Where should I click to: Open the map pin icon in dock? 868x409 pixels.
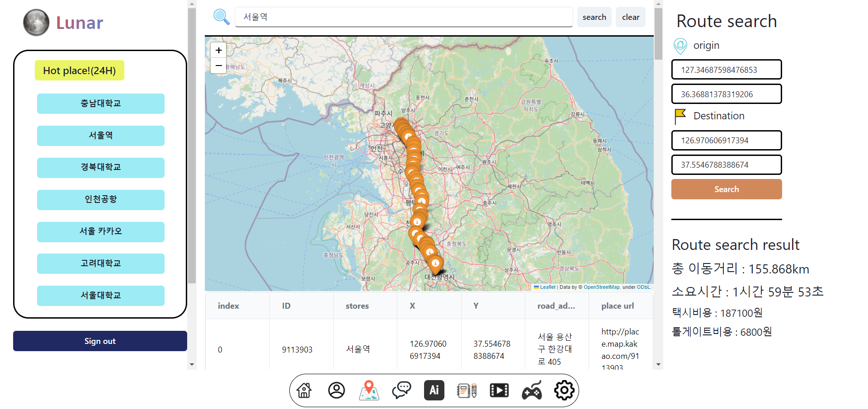[x=369, y=390]
